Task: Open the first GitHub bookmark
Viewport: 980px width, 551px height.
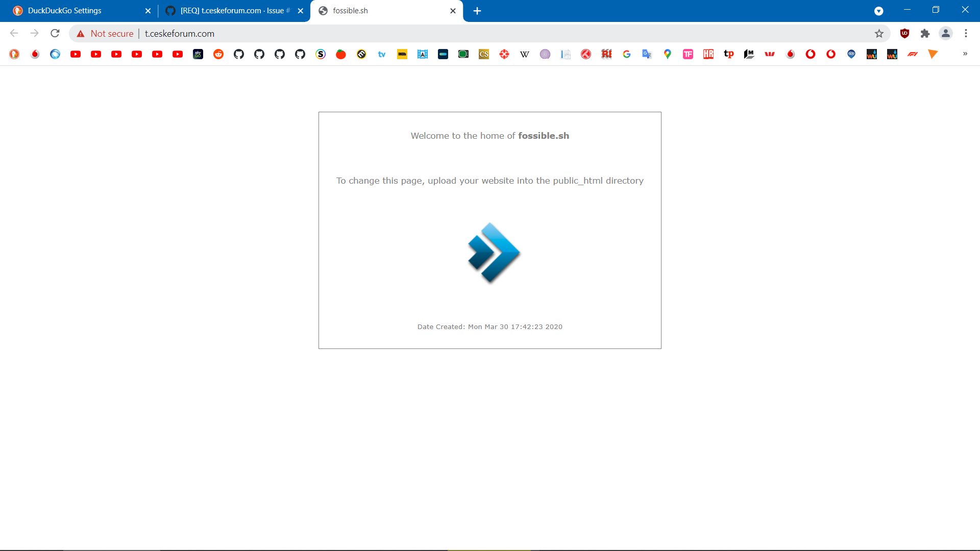Action: point(239,54)
